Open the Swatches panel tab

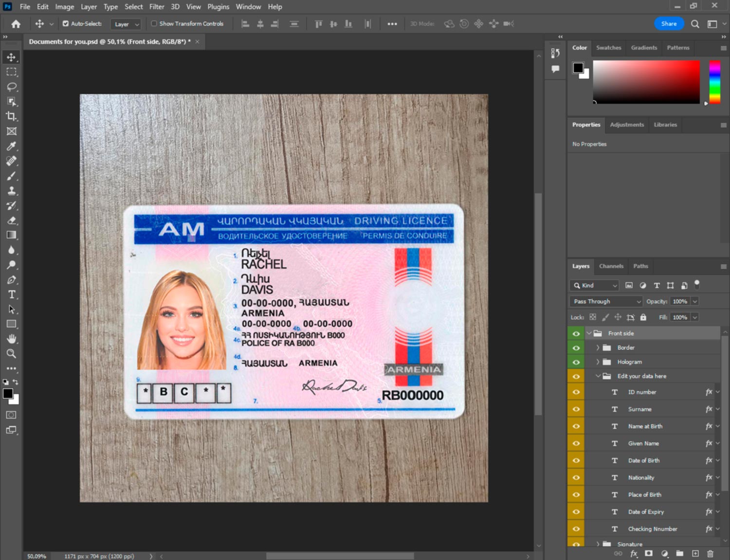point(608,48)
